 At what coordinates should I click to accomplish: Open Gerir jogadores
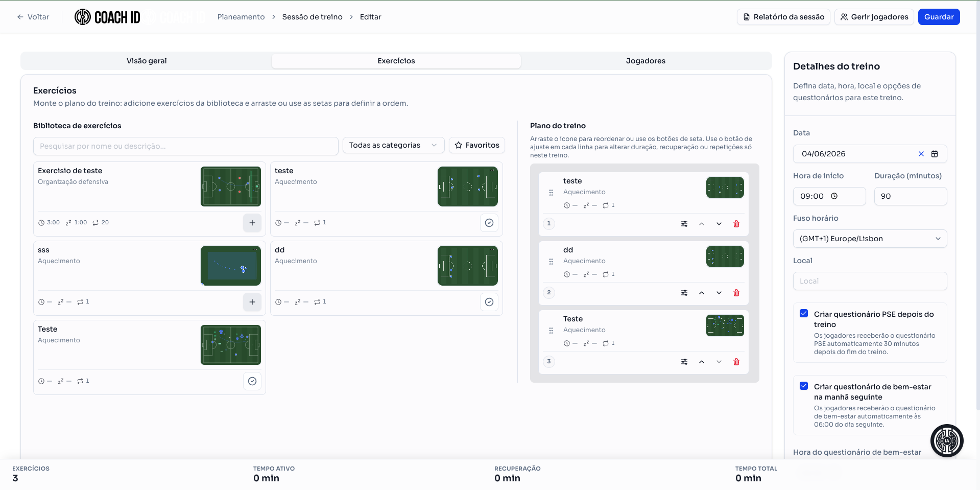pyautogui.click(x=874, y=17)
